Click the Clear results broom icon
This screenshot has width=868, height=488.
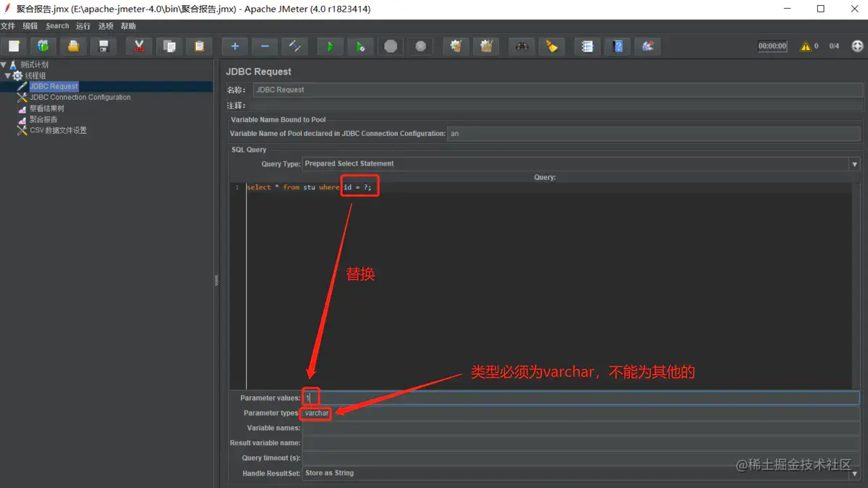click(x=456, y=46)
